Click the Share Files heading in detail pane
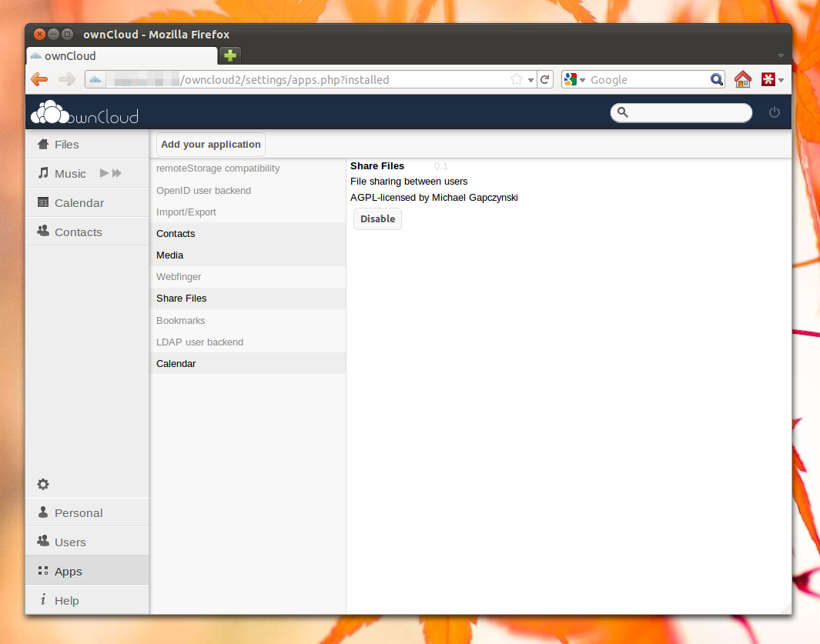This screenshot has height=644, width=820. [377, 165]
